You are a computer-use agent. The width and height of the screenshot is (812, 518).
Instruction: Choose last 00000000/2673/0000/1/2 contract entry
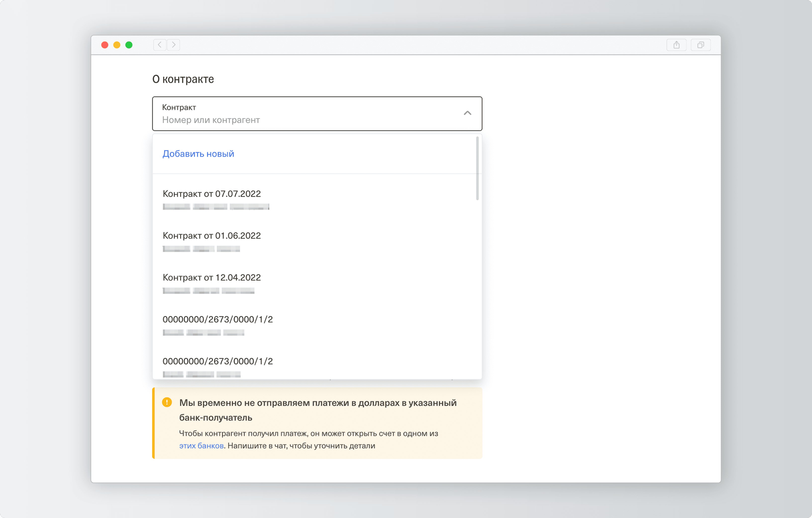pos(217,361)
